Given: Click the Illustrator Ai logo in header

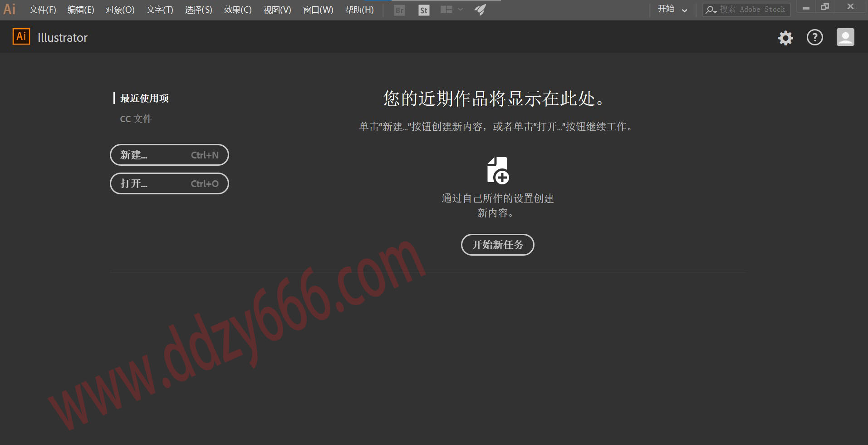Looking at the screenshot, I should pyautogui.click(x=21, y=37).
